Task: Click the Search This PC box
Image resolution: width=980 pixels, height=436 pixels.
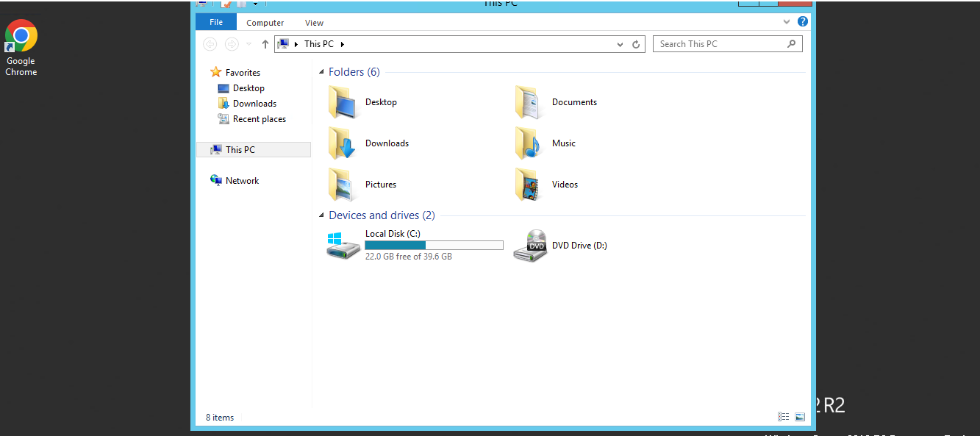Action: [720, 44]
